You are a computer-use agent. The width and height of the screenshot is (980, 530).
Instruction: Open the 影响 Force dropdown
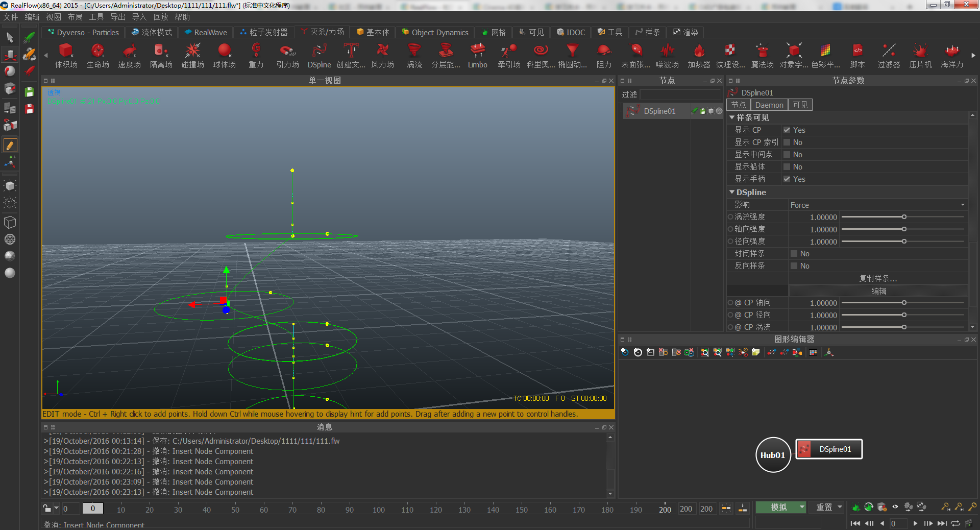pos(877,205)
